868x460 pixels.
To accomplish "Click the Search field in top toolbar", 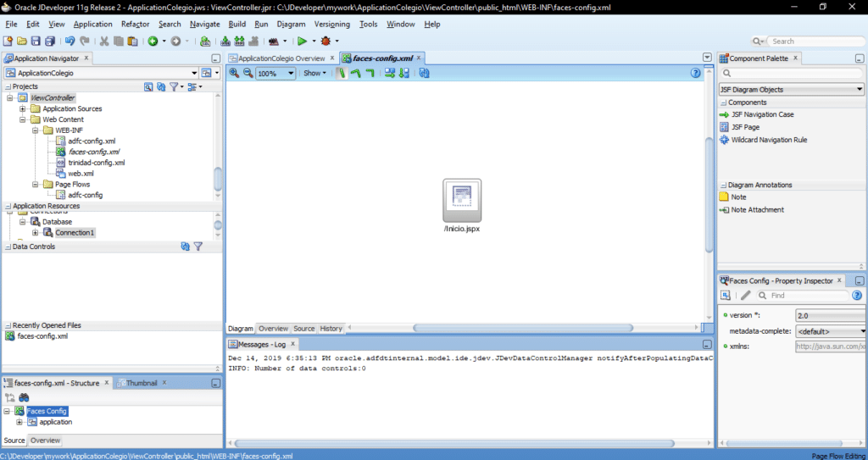I will point(816,41).
